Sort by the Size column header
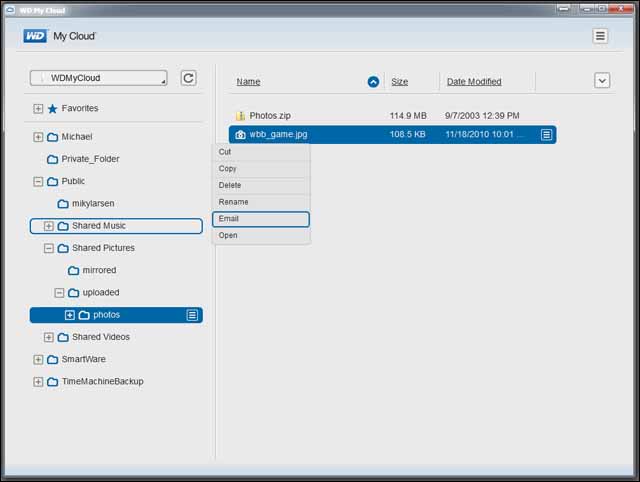This screenshot has width=640, height=482. click(400, 82)
